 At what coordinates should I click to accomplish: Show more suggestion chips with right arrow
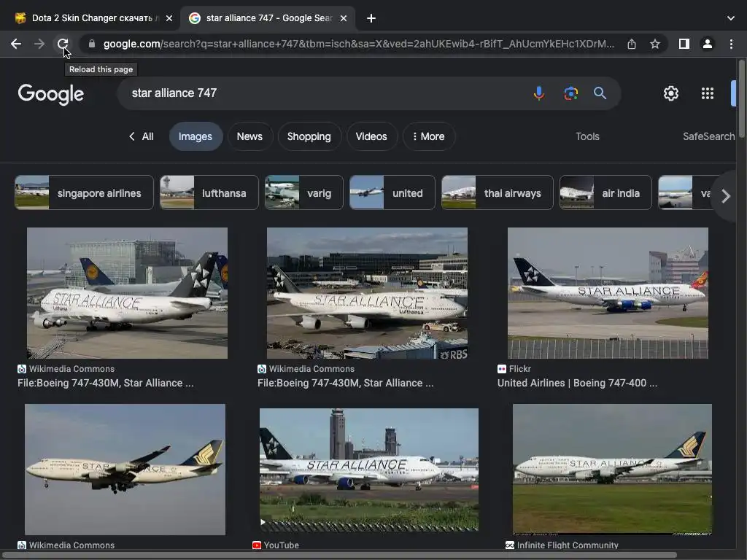[x=726, y=196]
